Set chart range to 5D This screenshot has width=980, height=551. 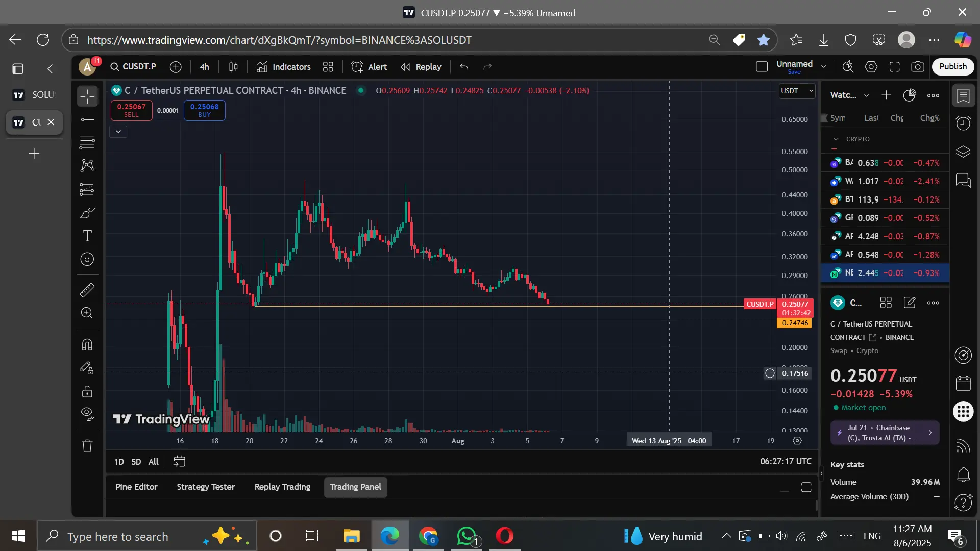(136, 462)
